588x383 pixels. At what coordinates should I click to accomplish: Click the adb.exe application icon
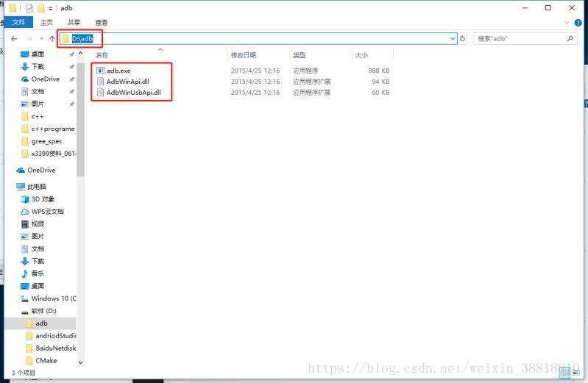coord(100,71)
